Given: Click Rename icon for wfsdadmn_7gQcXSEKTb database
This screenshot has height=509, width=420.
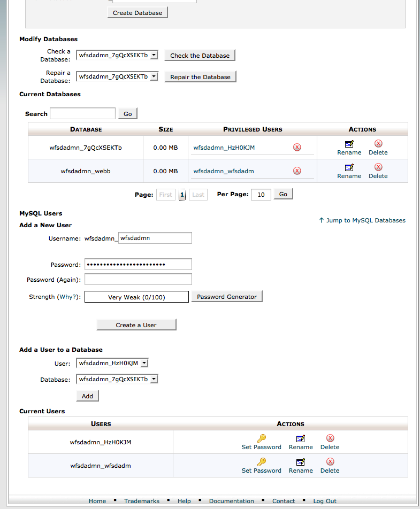Looking at the screenshot, I should [x=349, y=144].
